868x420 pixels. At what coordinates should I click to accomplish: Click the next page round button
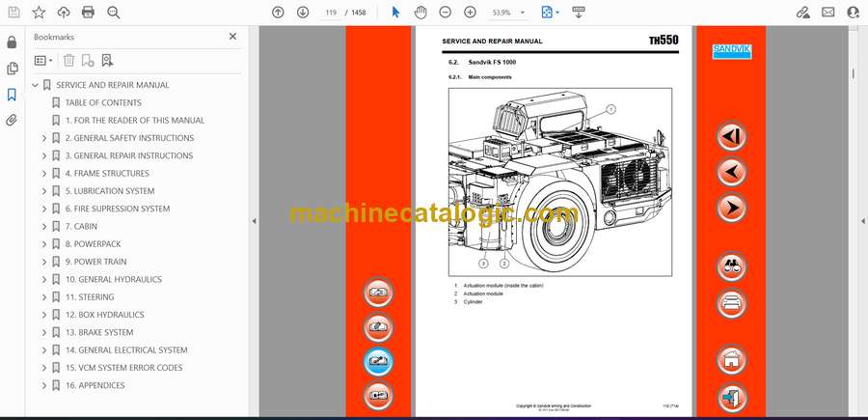pyautogui.click(x=731, y=208)
